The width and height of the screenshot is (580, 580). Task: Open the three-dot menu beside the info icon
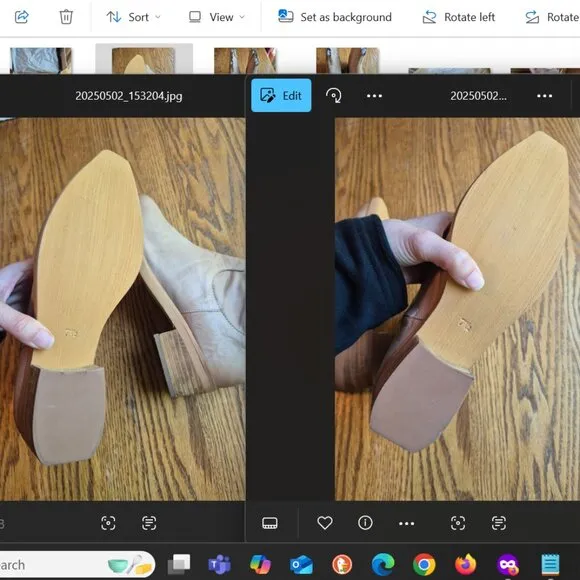click(x=407, y=523)
